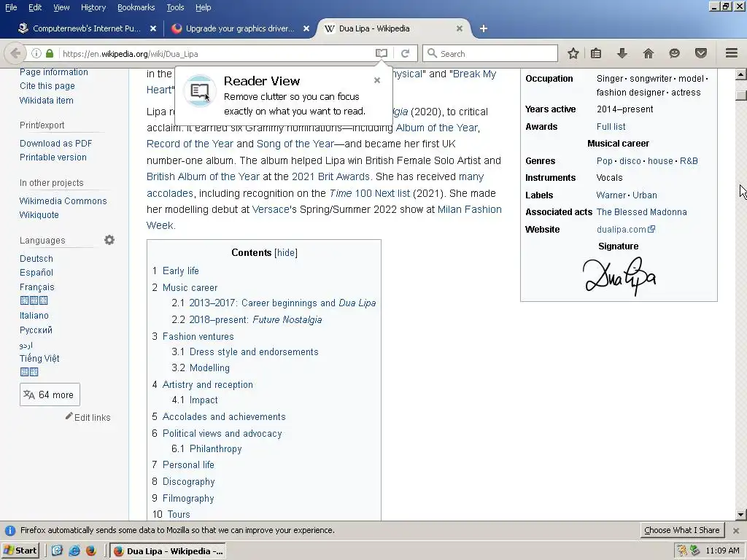This screenshot has height=560, width=747.
Task: Click the page scrollbar up arrow
Action: click(x=741, y=74)
